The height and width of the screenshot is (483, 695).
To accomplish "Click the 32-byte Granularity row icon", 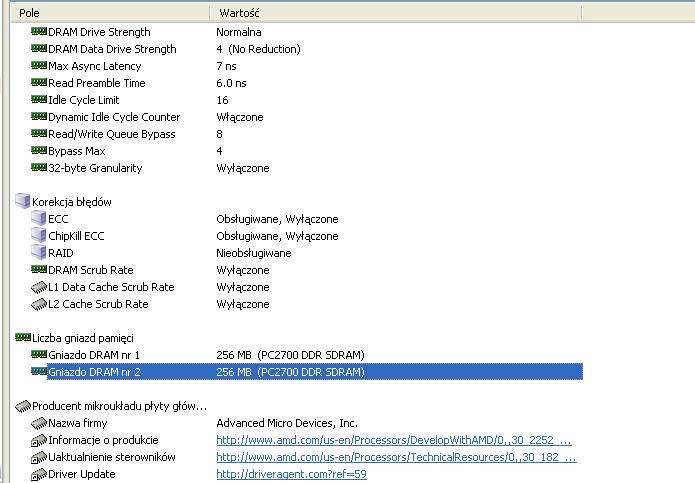I will coord(39,167).
